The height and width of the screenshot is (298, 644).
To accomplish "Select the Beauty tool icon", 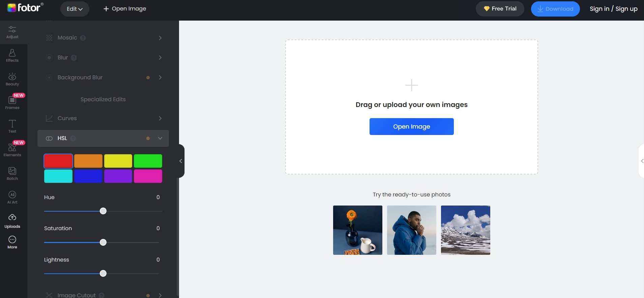I will coord(12,79).
